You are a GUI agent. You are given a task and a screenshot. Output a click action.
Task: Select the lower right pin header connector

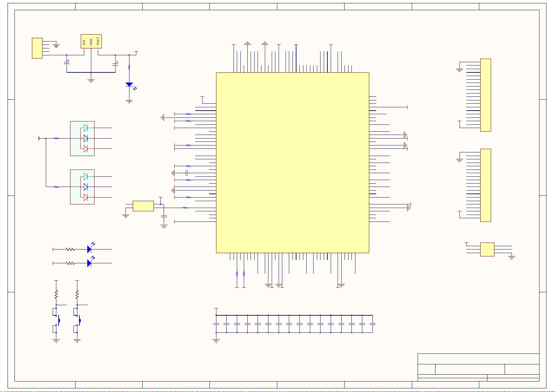tap(485, 185)
